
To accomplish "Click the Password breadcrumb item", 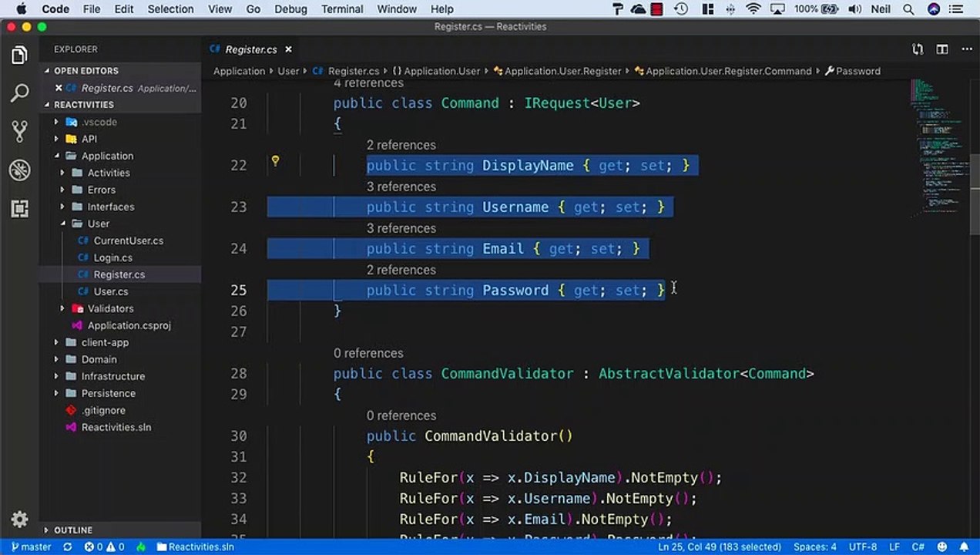I will coord(852,71).
